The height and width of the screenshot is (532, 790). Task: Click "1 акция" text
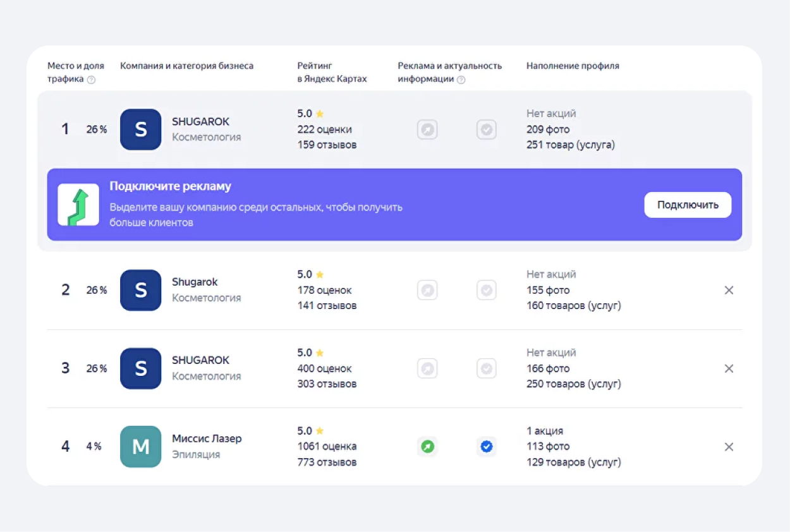click(x=545, y=431)
